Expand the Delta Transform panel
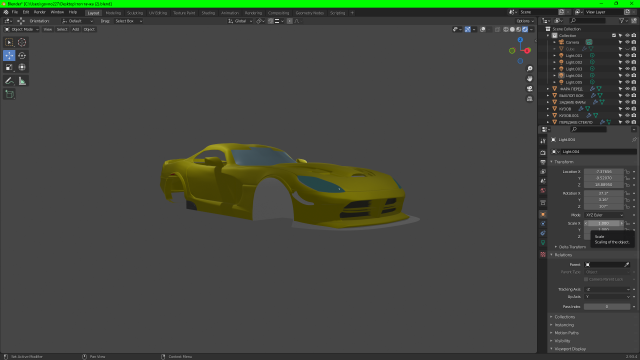Image resolution: width=640 pixels, height=360 pixels. (x=572, y=247)
